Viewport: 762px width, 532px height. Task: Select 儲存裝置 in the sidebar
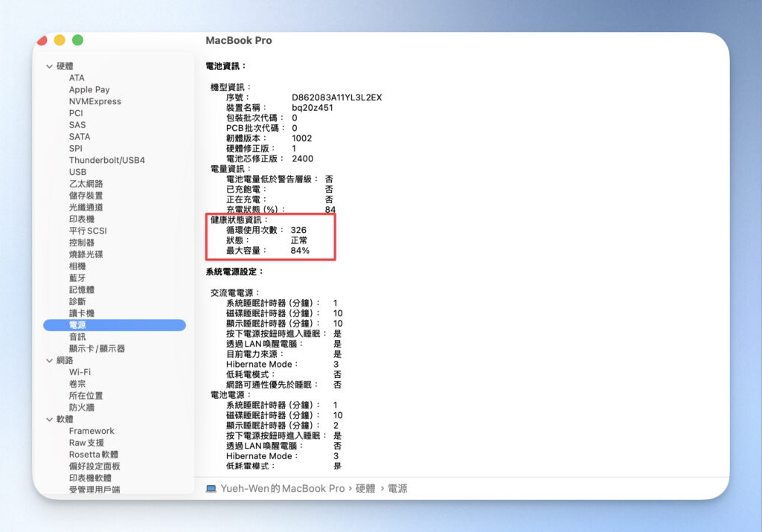[x=86, y=195]
